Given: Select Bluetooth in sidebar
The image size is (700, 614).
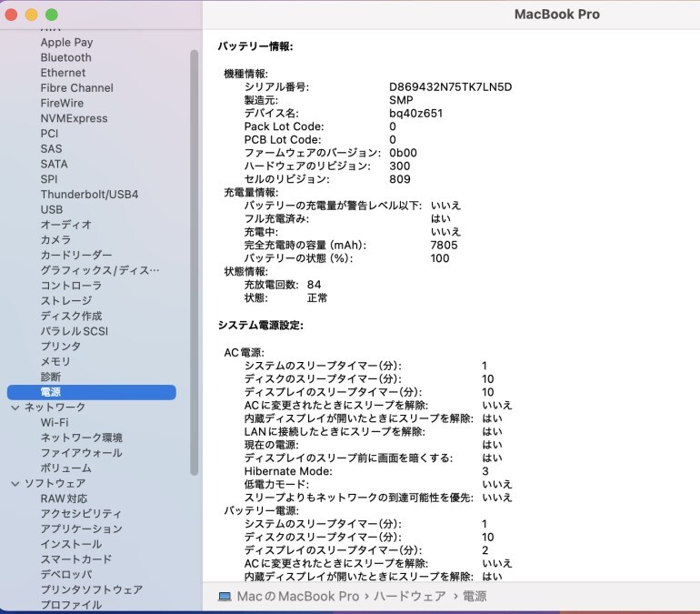Looking at the screenshot, I should (65, 57).
